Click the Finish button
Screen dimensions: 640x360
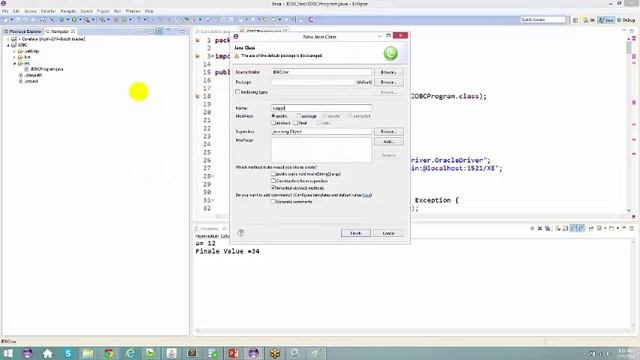tap(356, 233)
